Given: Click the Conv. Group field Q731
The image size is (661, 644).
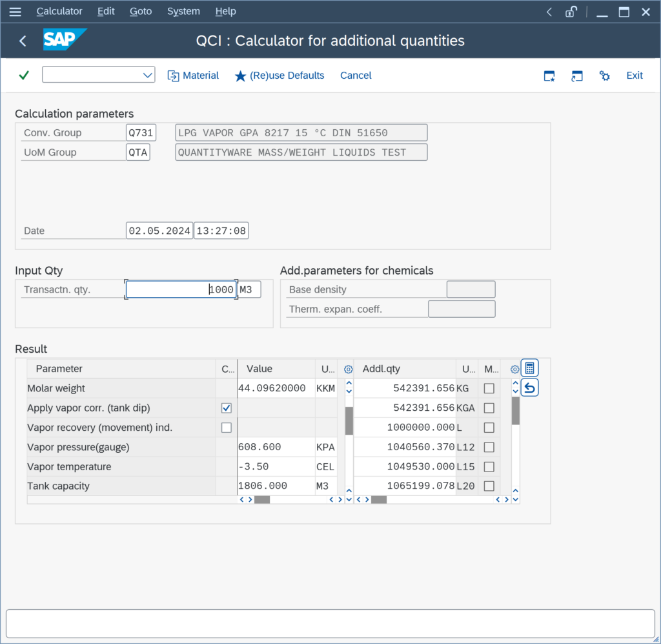Looking at the screenshot, I should pyautogui.click(x=141, y=133).
